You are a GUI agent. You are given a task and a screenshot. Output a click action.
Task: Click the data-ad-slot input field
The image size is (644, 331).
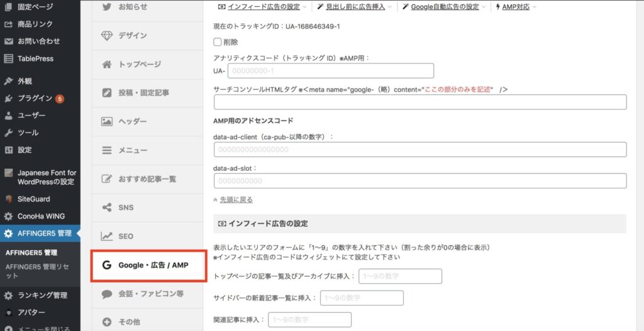tap(420, 181)
